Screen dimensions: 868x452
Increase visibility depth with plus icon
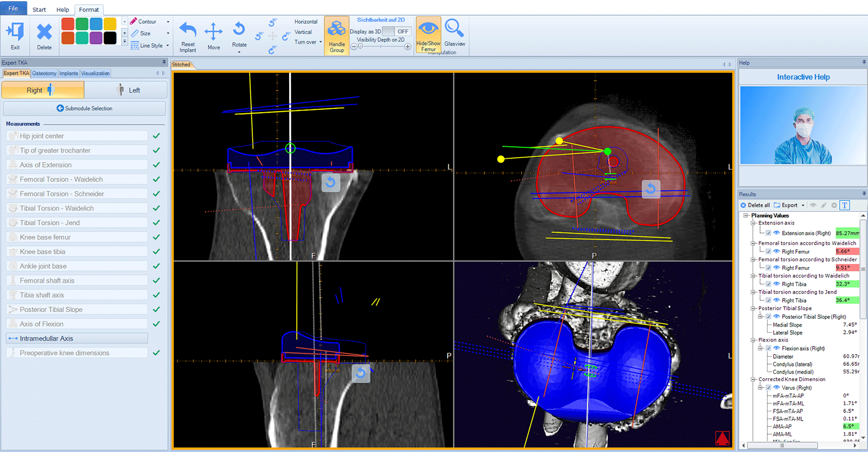point(407,47)
